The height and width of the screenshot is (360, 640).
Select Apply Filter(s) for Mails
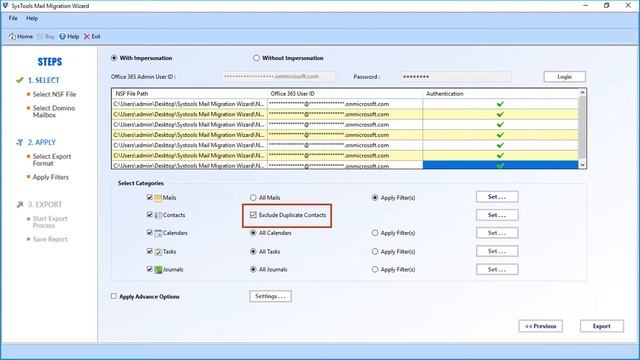tap(375, 198)
